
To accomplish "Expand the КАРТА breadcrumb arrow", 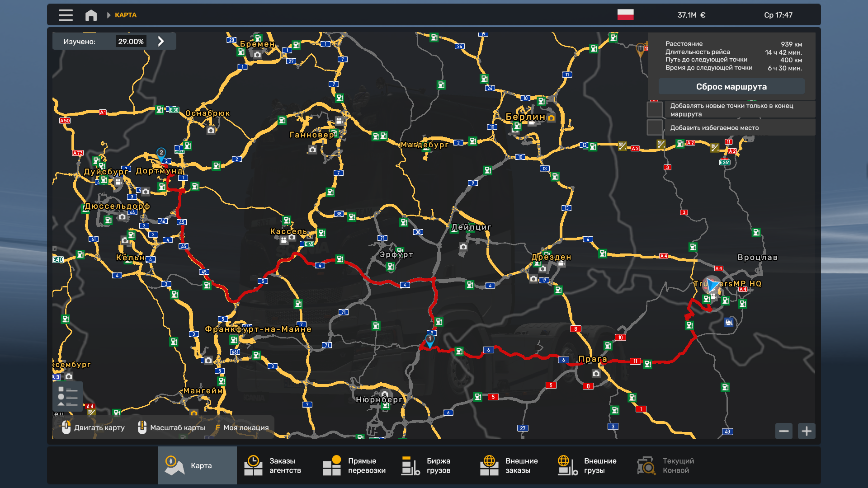I will point(108,15).
